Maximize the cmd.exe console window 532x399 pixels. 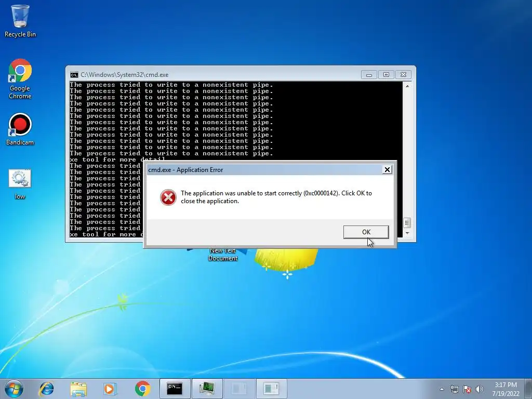pyautogui.click(x=386, y=75)
